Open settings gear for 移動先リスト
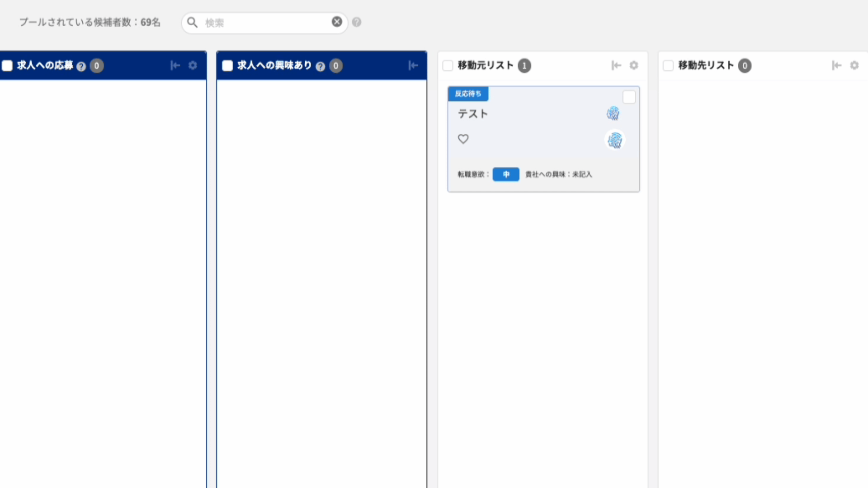Image resolution: width=868 pixels, height=488 pixels. [x=854, y=66]
